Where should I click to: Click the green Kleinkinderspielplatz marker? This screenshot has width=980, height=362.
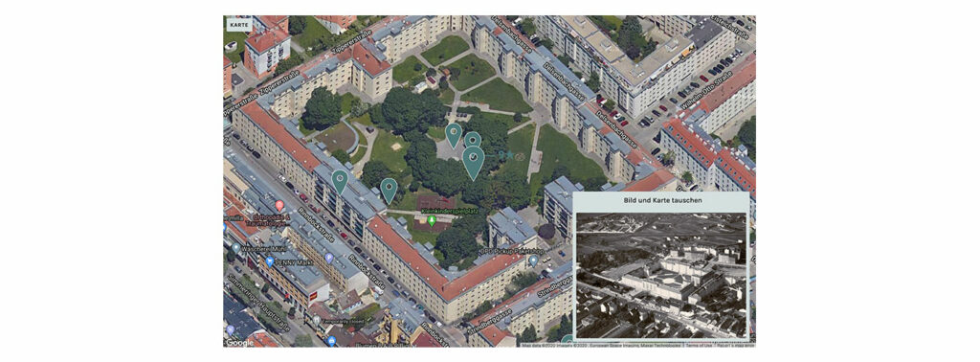coord(432,220)
